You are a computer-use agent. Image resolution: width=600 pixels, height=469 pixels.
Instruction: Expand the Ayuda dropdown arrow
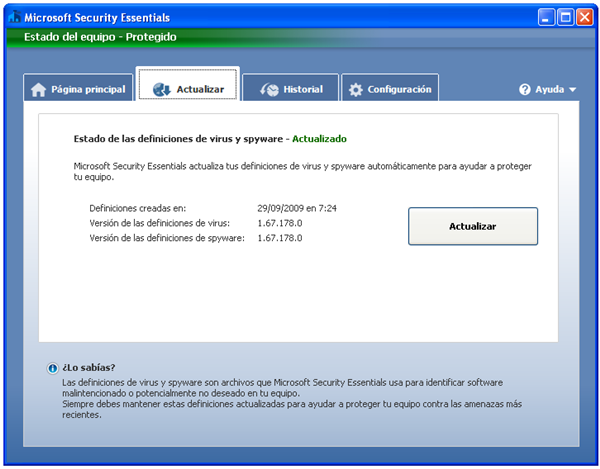[x=572, y=90]
